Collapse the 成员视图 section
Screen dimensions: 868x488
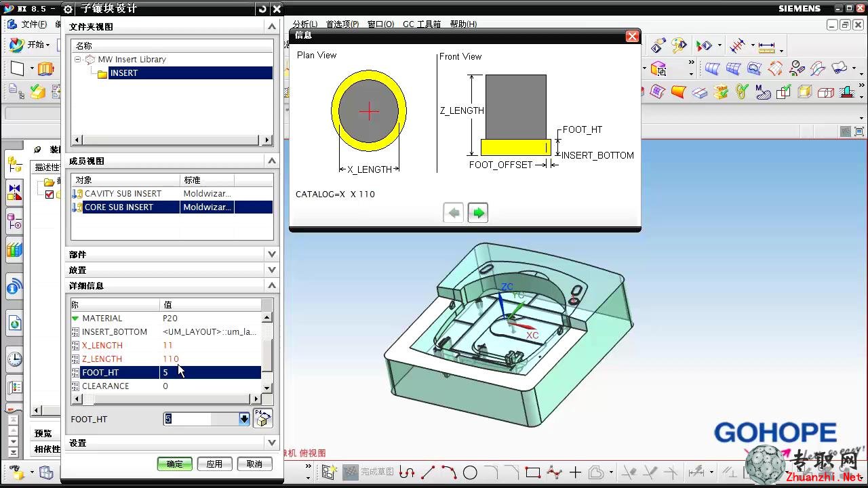(x=272, y=161)
